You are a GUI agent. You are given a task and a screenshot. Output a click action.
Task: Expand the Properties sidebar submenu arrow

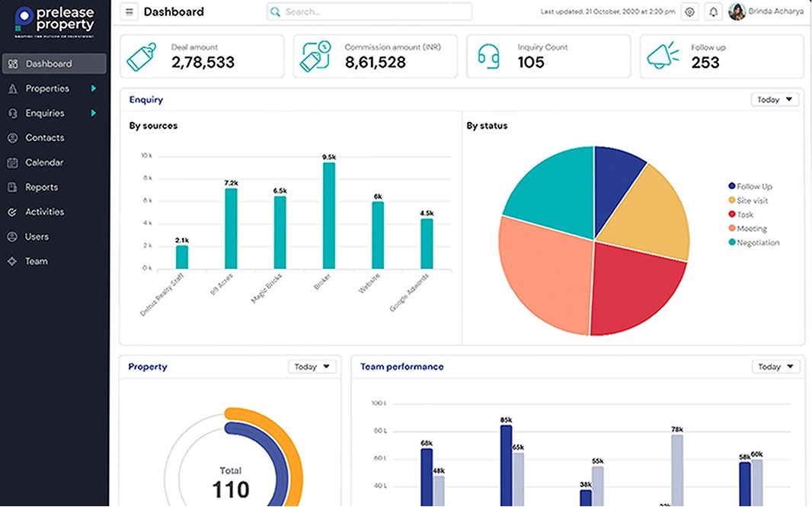tap(94, 88)
